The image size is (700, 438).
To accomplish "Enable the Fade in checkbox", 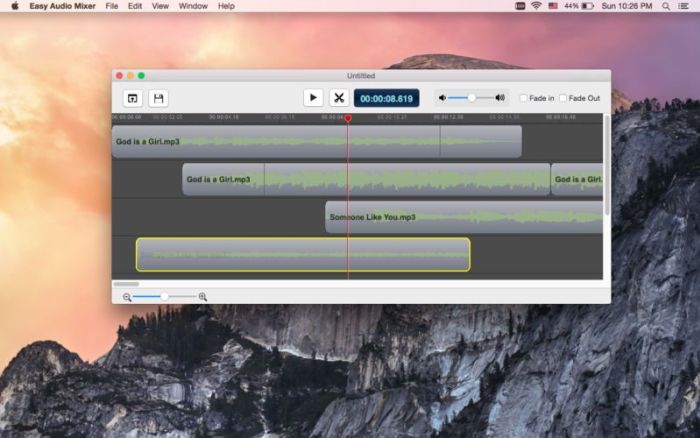I will (x=524, y=98).
